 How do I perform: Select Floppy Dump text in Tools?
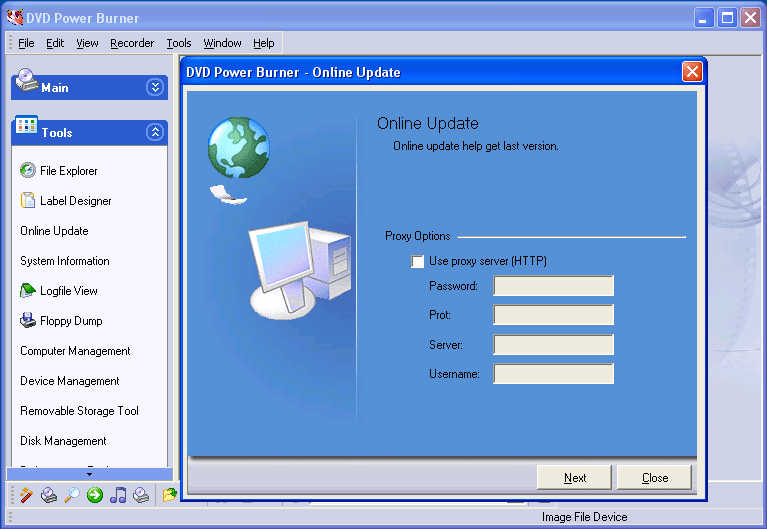tap(71, 321)
